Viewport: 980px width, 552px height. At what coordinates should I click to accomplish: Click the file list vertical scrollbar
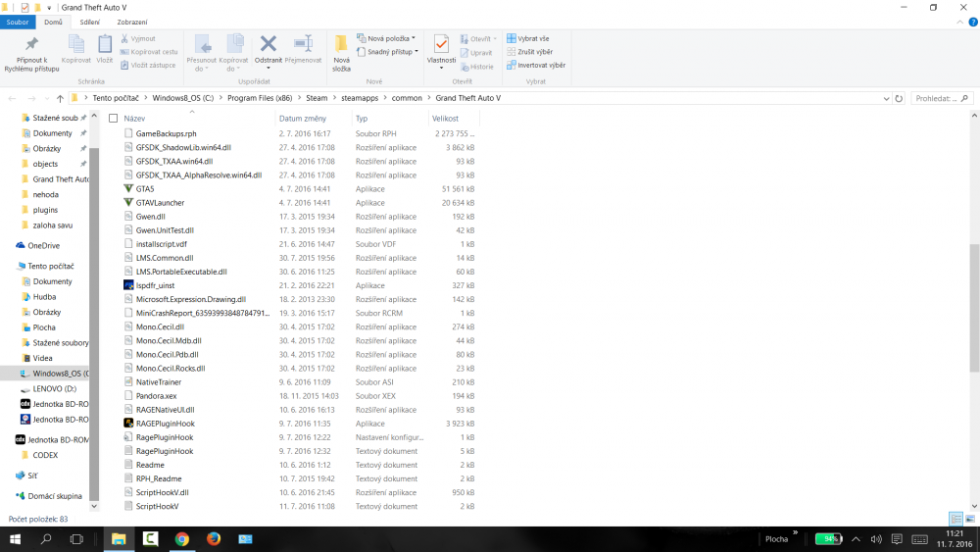pos(973,309)
